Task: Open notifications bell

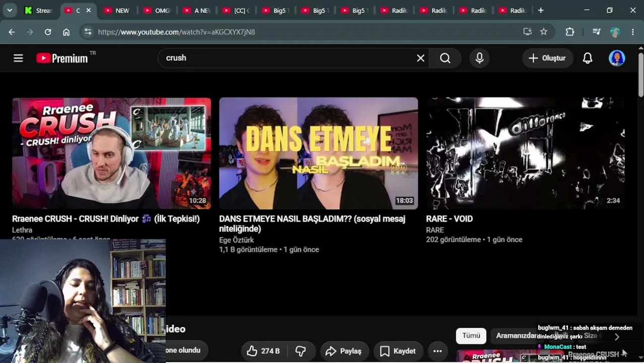Action: [588, 58]
